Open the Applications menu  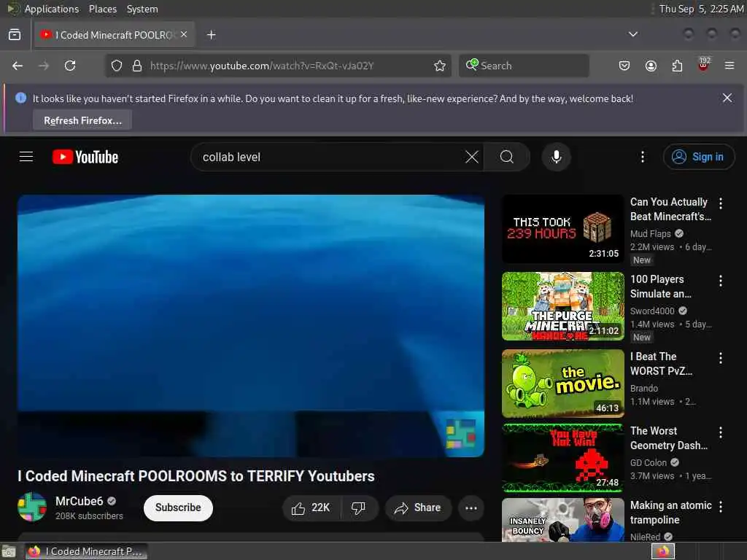52,9
